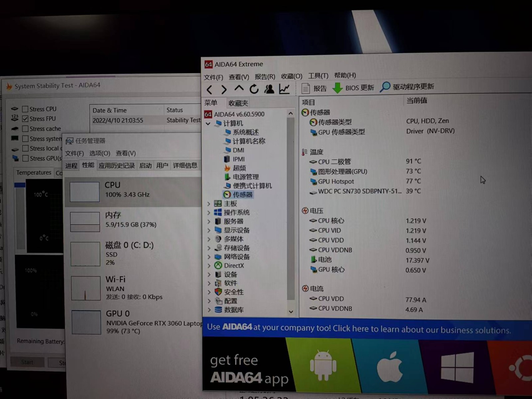
Task: Click the AIDA64 business solutions banner
Action: click(367, 329)
